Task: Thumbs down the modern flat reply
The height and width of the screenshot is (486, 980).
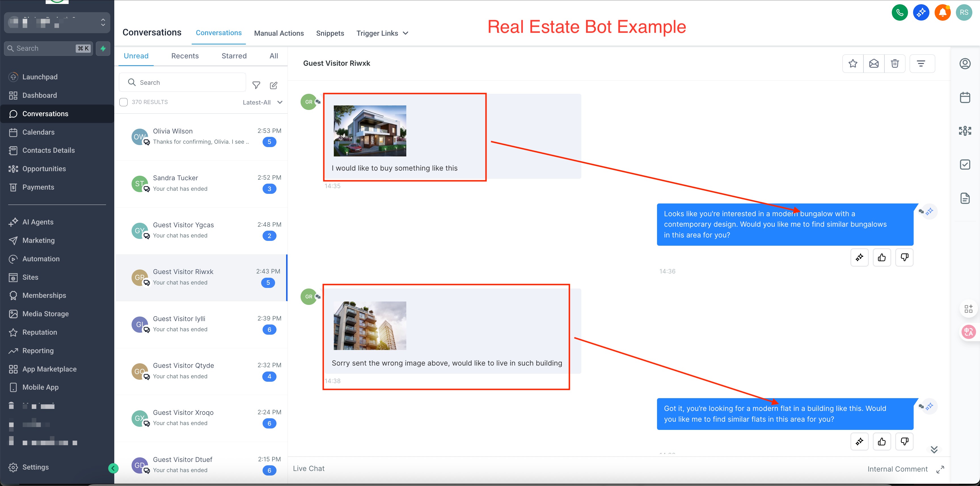Action: coord(904,442)
